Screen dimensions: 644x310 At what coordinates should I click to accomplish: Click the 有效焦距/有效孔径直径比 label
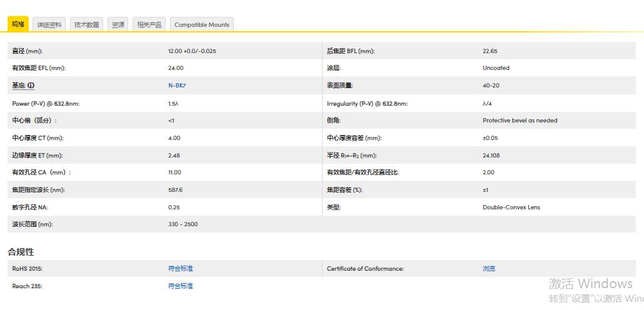coord(363,172)
